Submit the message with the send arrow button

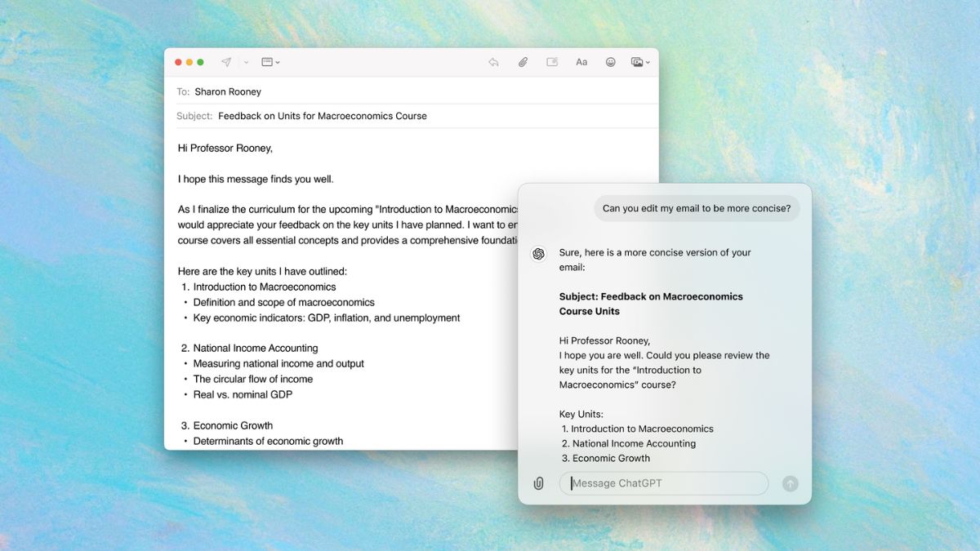pyautogui.click(x=790, y=483)
